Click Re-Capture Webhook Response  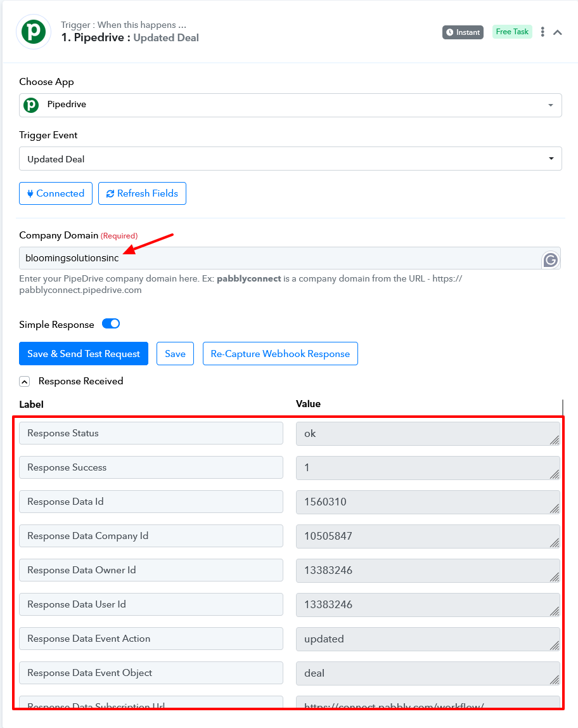point(280,354)
